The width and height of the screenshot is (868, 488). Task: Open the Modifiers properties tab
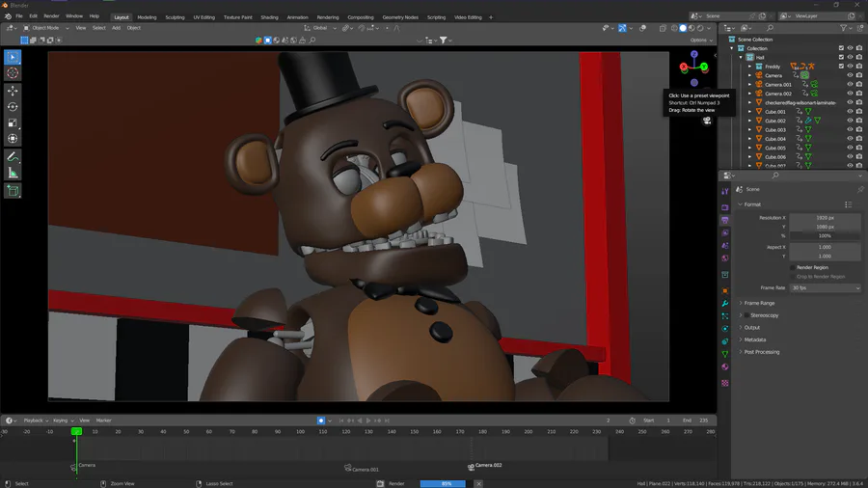pyautogui.click(x=725, y=303)
